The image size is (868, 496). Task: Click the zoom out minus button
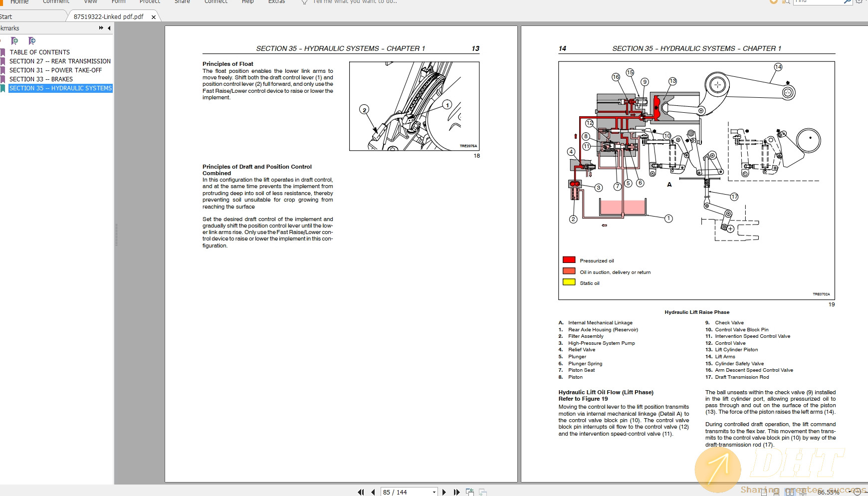point(857,492)
